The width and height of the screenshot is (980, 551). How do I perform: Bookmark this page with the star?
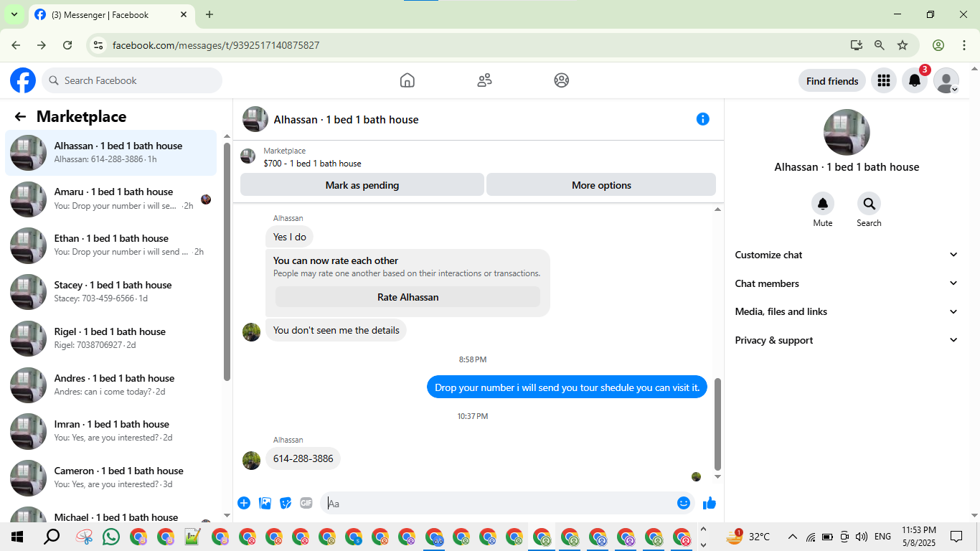(903, 45)
